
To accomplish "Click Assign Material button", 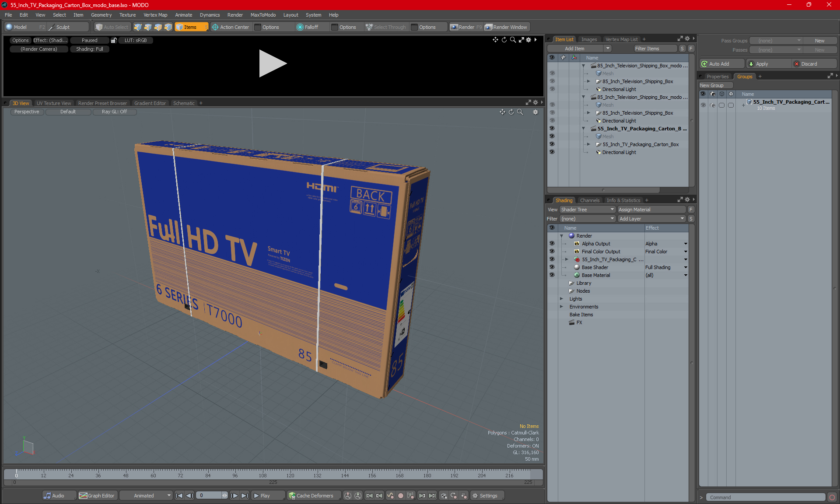I will (652, 210).
